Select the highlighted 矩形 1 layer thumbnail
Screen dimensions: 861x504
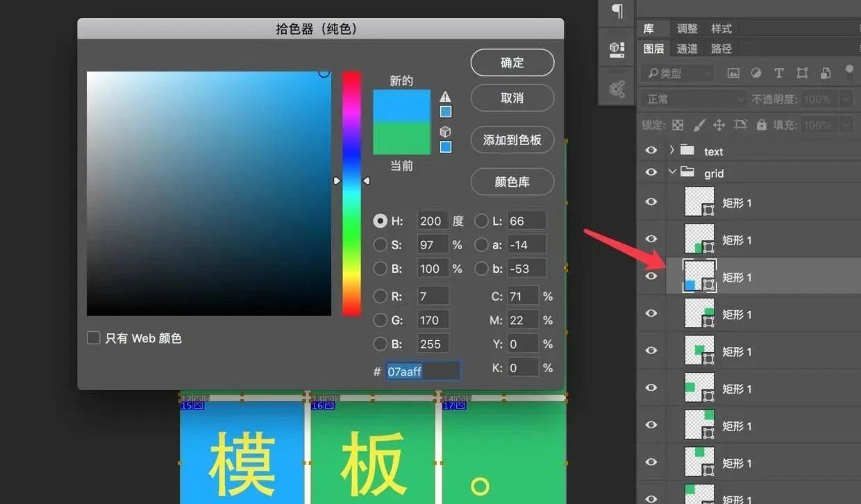tap(699, 276)
